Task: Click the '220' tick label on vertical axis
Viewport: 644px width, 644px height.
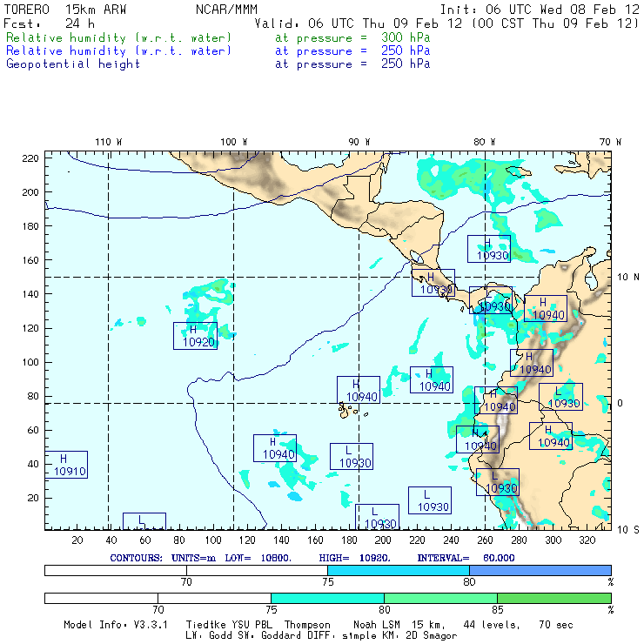Action: pos(30,158)
